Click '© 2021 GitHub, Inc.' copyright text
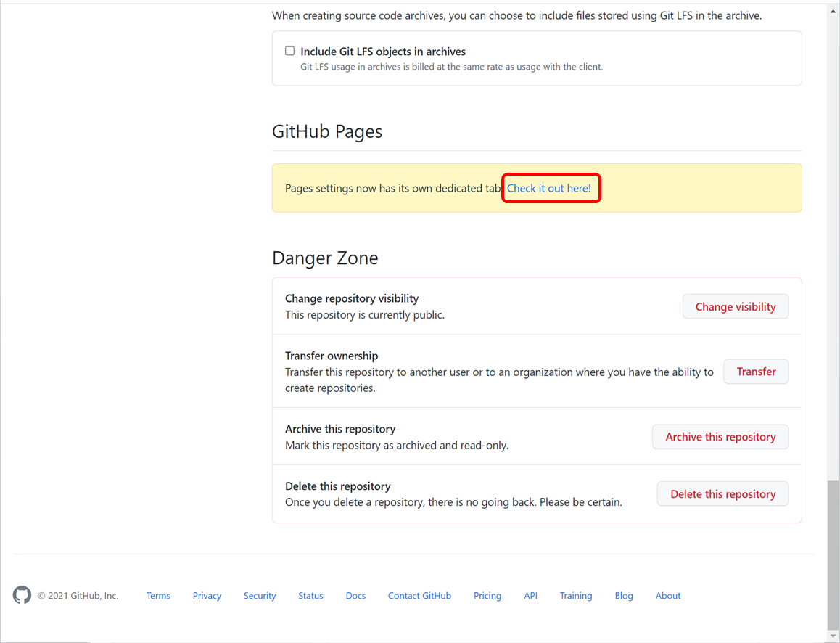The width and height of the screenshot is (840, 643). [78, 595]
